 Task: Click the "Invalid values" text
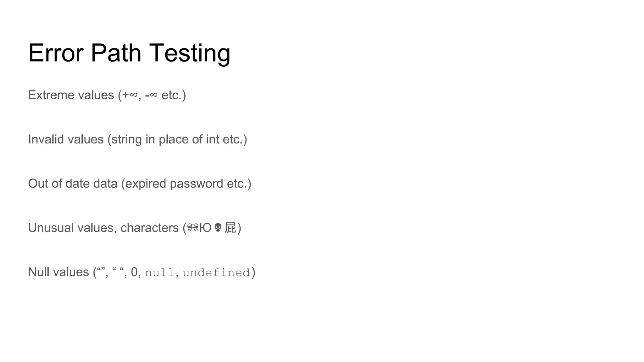tap(66, 139)
